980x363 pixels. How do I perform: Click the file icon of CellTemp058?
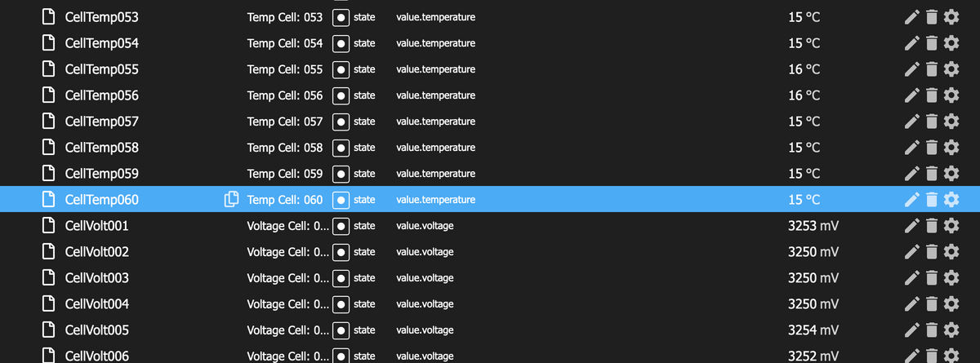[48, 148]
